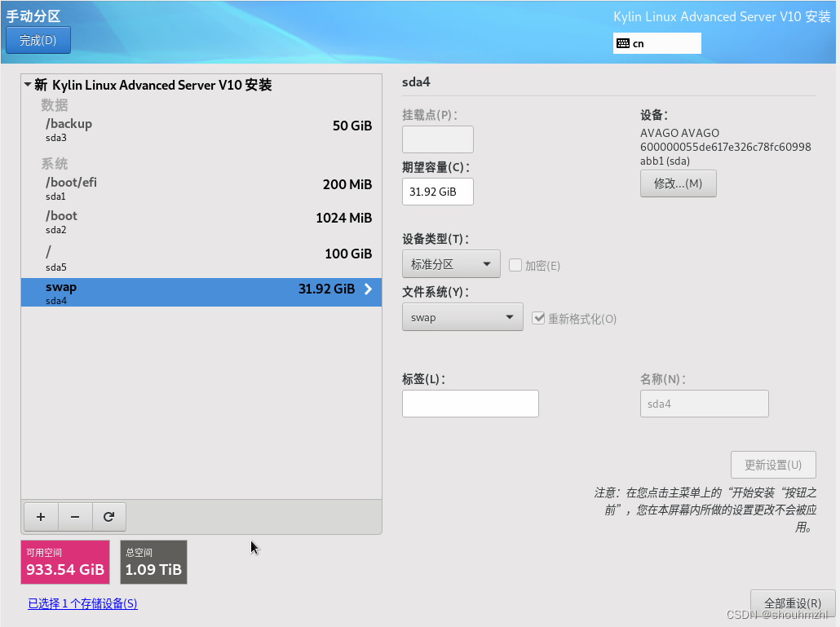Viewport: 840px width, 627px height.
Task: Click the 手动分区 page title
Action: (x=33, y=16)
